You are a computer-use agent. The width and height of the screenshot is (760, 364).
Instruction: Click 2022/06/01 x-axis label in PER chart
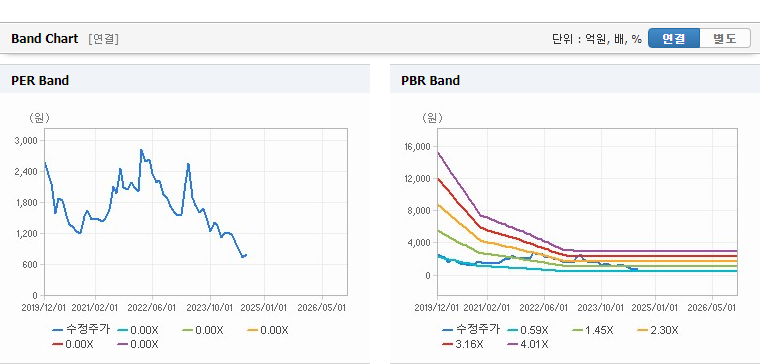click(x=152, y=307)
